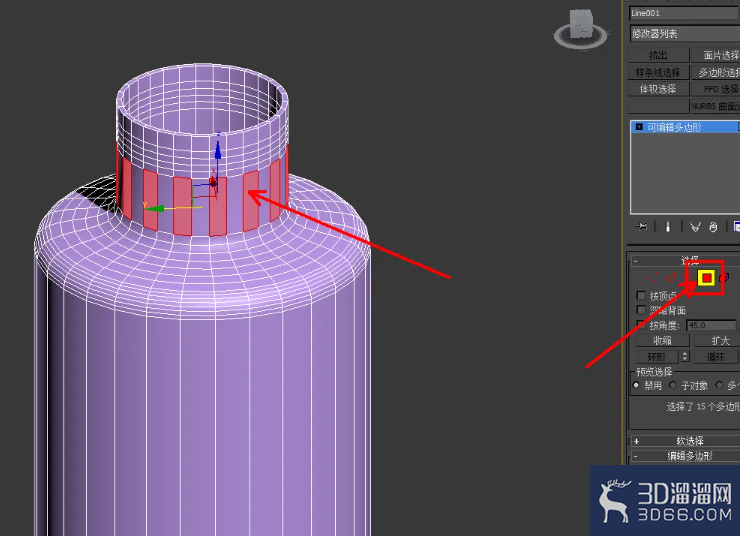740x536 pixels.
Task: Open the 修改器列表 modifier dropdown
Action: pos(685,34)
